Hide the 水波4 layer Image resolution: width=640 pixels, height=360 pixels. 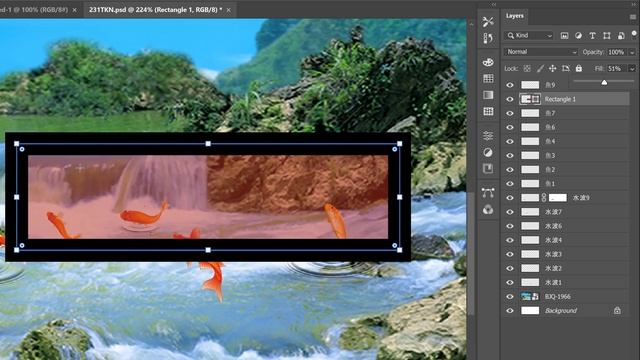click(x=510, y=240)
